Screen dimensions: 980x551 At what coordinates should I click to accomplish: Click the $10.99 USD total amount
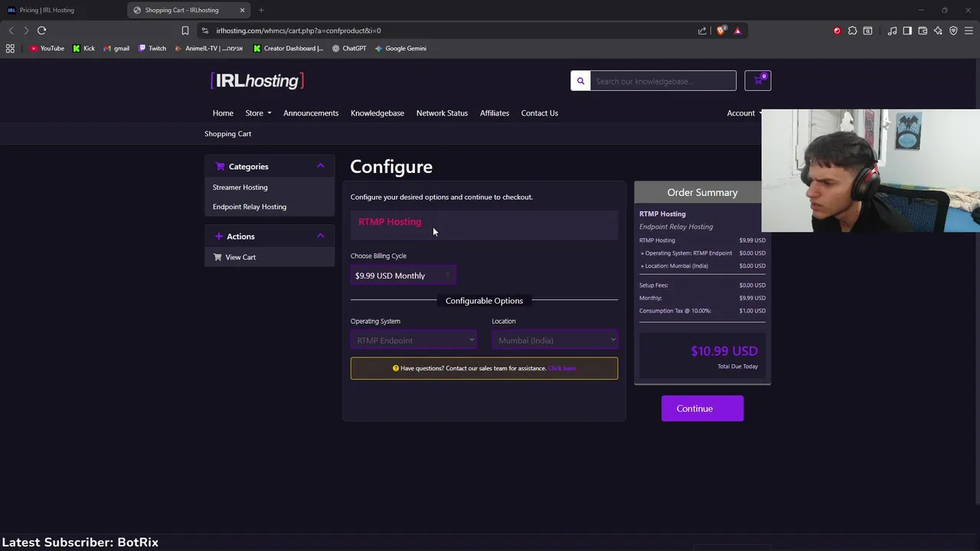724,351
